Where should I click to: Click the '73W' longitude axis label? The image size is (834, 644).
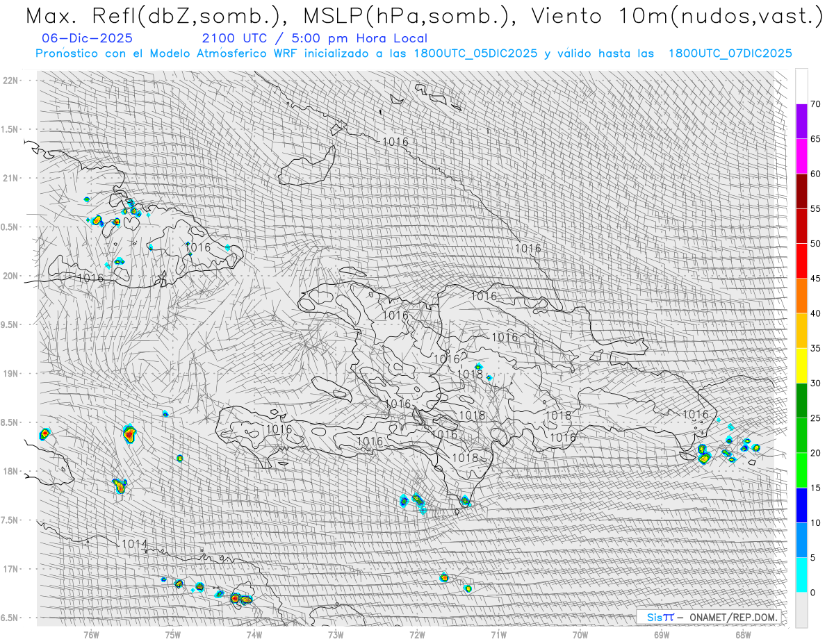(336, 634)
